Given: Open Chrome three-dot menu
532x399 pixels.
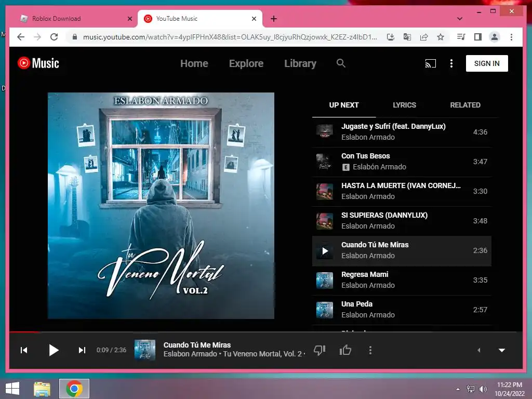Looking at the screenshot, I should [x=511, y=37].
